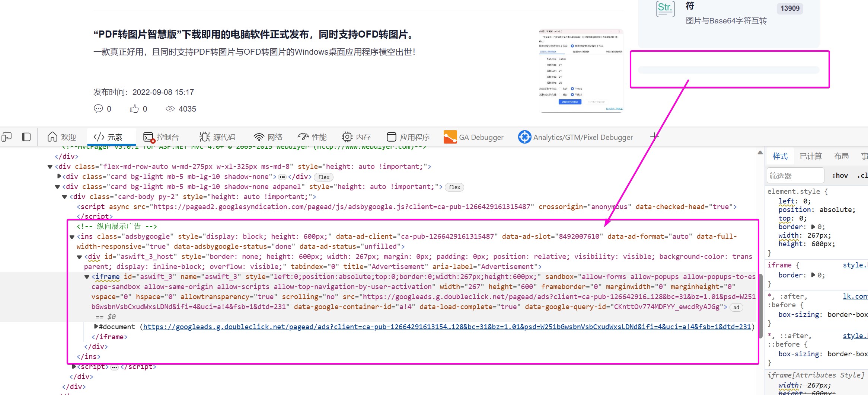Image resolution: width=868 pixels, height=395 pixels.
Task: Click the 13909 count badge
Action: click(x=790, y=8)
